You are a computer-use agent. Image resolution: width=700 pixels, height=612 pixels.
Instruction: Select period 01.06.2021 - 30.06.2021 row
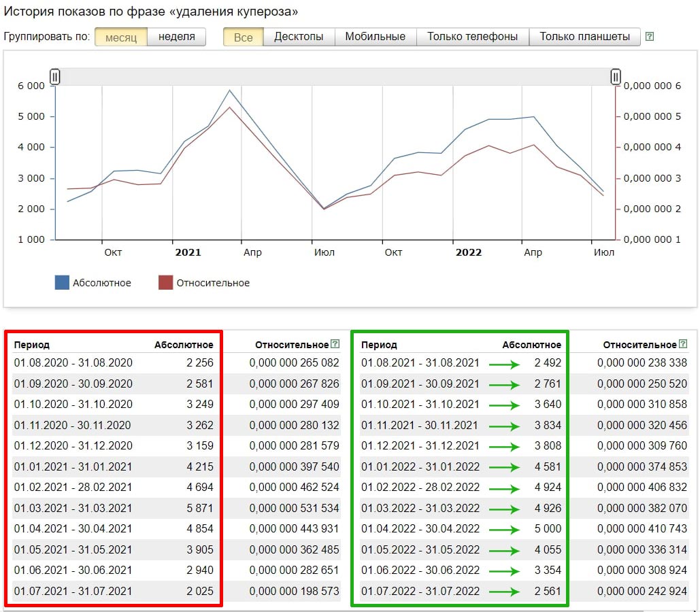(177, 570)
